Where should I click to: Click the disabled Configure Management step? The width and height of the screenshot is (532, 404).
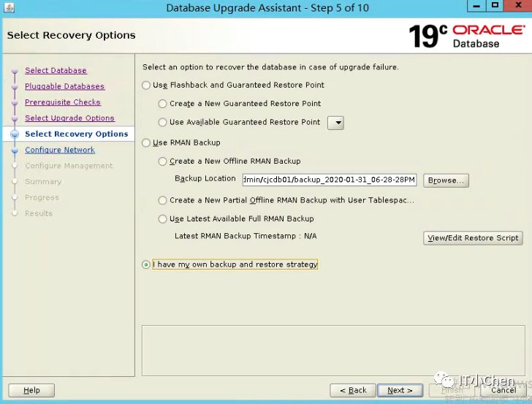tap(69, 166)
